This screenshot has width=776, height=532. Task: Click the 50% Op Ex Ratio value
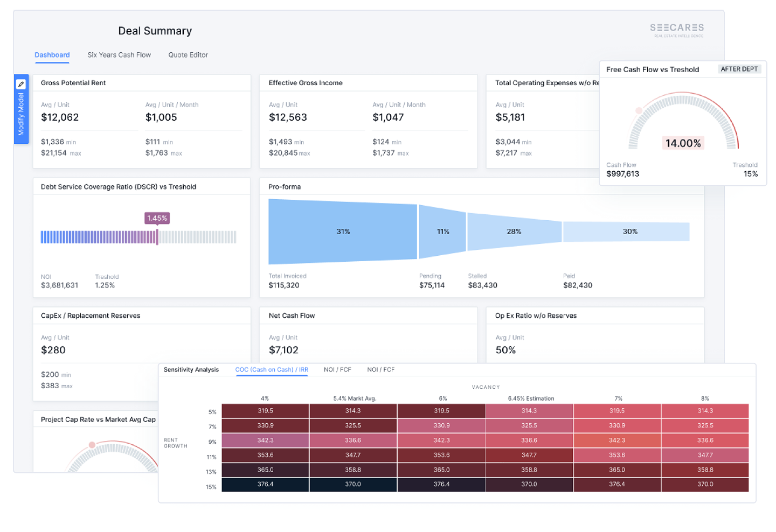(505, 350)
